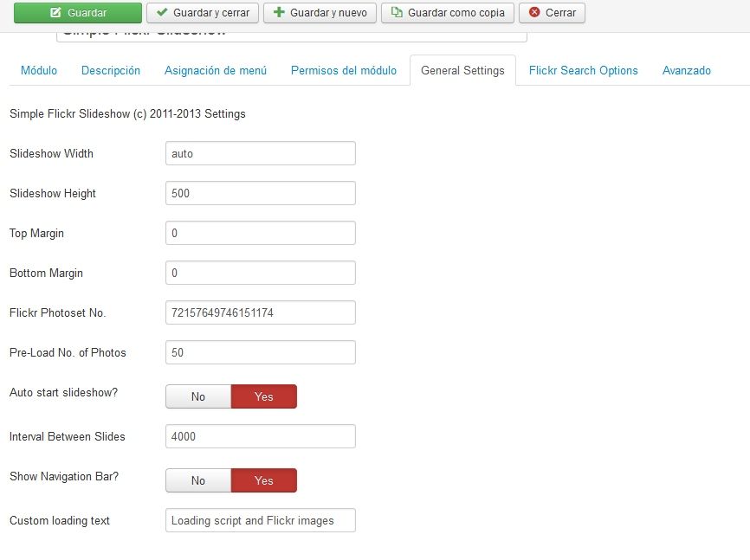Click the Auto start slideshow? label

pos(63,393)
